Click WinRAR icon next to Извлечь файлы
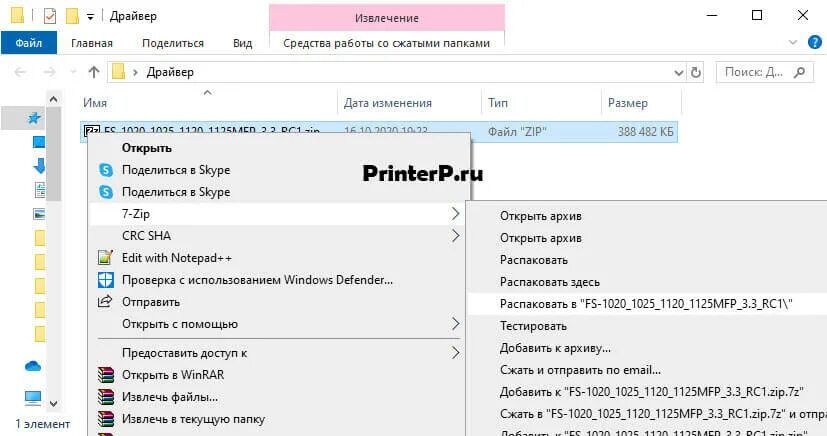827x436 pixels. 106,397
